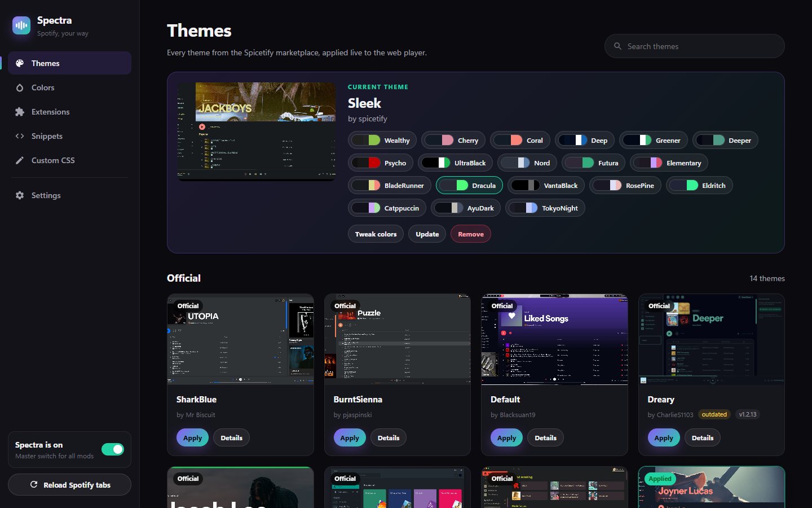Click Reload Spotify tabs button

tap(70, 485)
